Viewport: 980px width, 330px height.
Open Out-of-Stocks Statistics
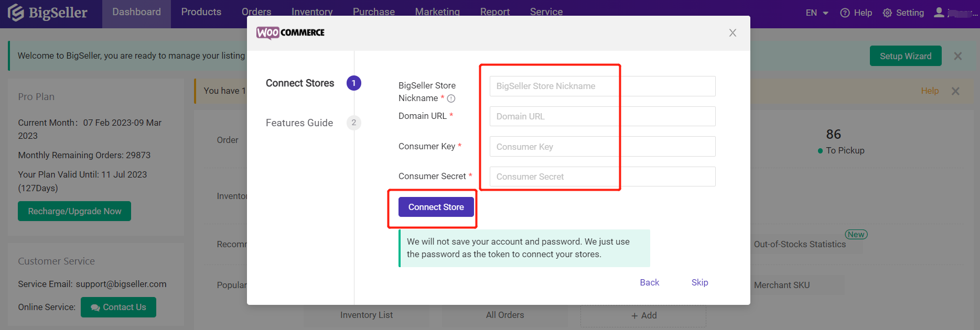coord(800,244)
